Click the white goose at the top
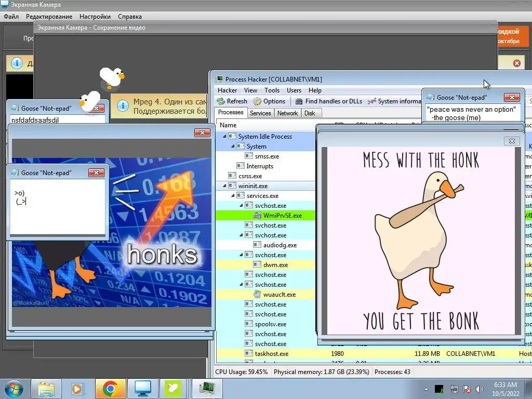This screenshot has width=532, height=399. pos(112,78)
